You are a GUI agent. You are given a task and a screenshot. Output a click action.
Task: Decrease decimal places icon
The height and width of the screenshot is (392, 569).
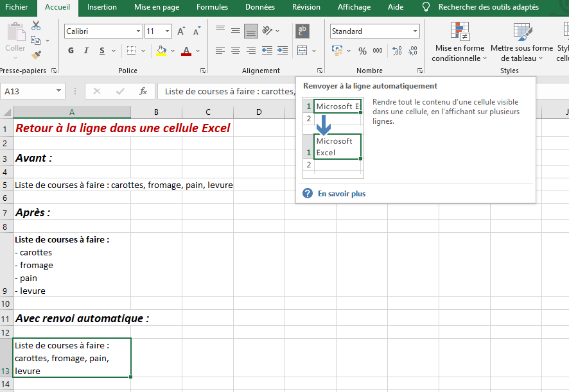412,51
